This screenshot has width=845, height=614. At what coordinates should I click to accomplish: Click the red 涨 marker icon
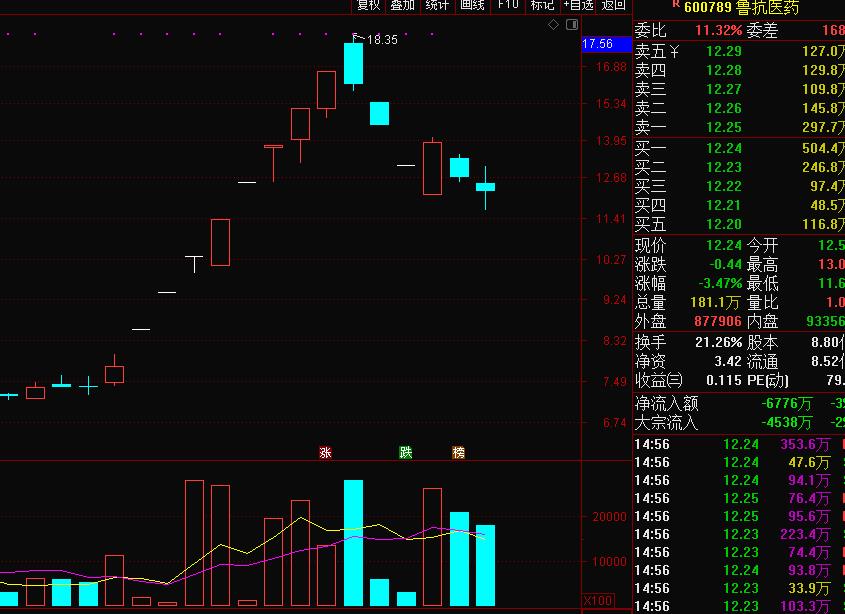(x=325, y=452)
